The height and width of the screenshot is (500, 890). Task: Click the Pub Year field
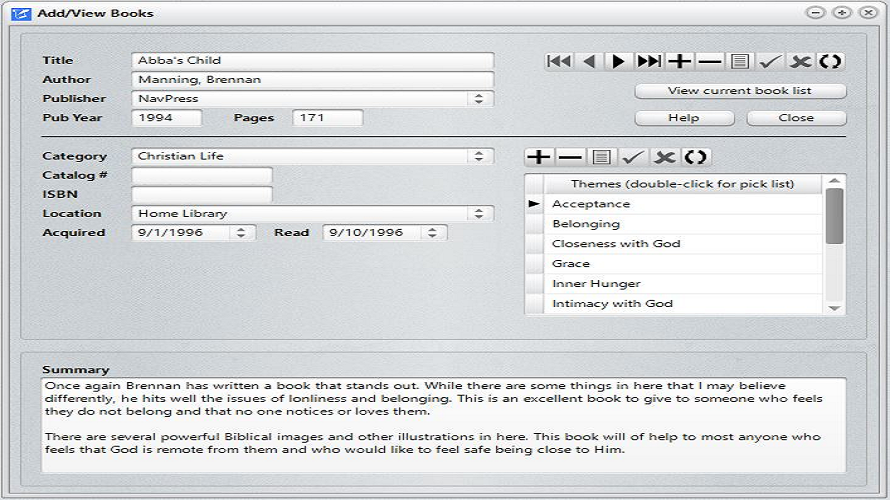click(167, 117)
